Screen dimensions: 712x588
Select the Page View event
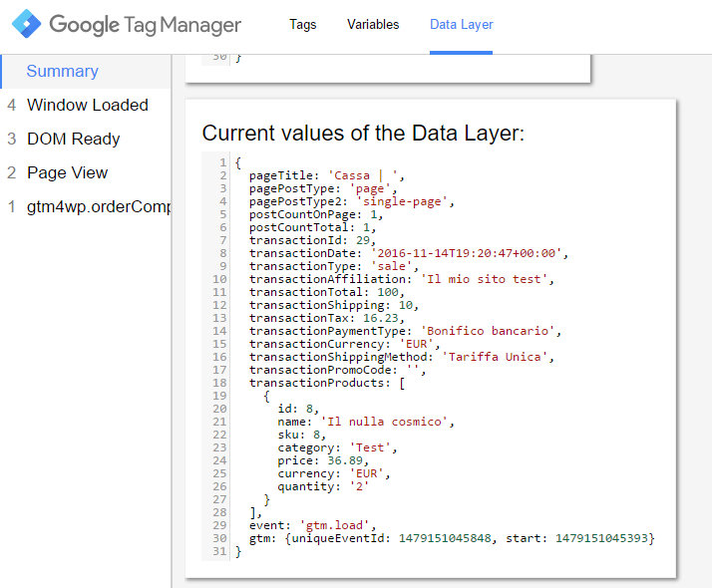[x=67, y=172]
